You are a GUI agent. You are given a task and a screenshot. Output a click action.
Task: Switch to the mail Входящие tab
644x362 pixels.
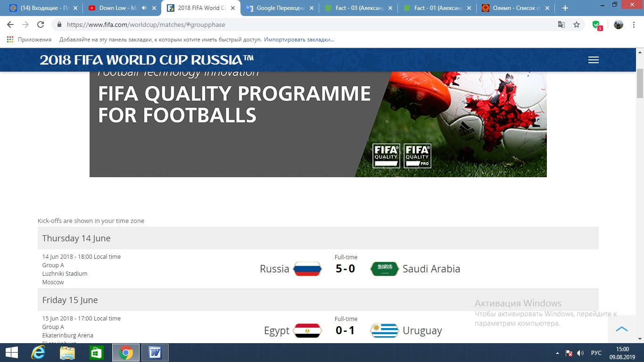pyautogui.click(x=43, y=8)
